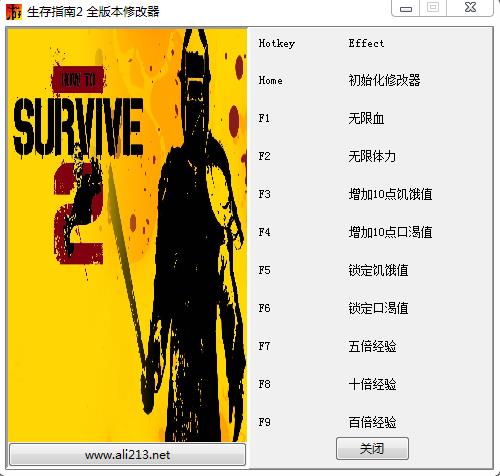Click the F5 hotkey label
This screenshot has height=476, width=500.
(264, 270)
